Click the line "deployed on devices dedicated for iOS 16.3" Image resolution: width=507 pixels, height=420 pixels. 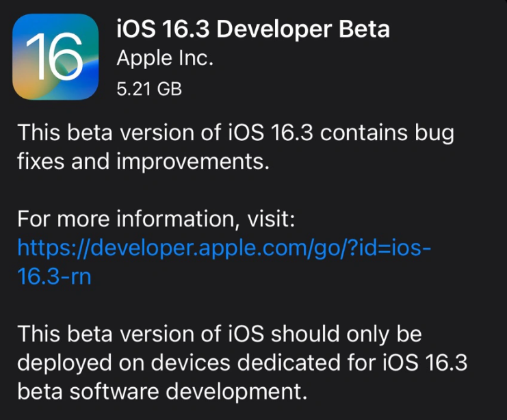click(x=242, y=363)
